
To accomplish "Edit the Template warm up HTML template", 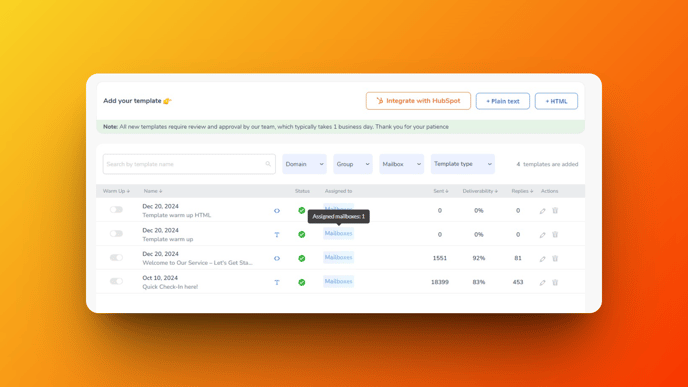I will coord(542,211).
